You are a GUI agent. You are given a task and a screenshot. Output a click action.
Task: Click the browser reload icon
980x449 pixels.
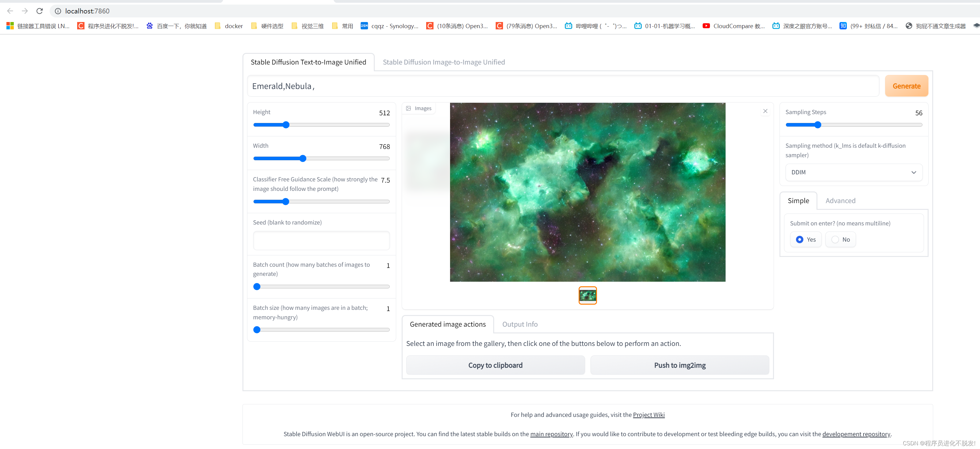[39, 11]
